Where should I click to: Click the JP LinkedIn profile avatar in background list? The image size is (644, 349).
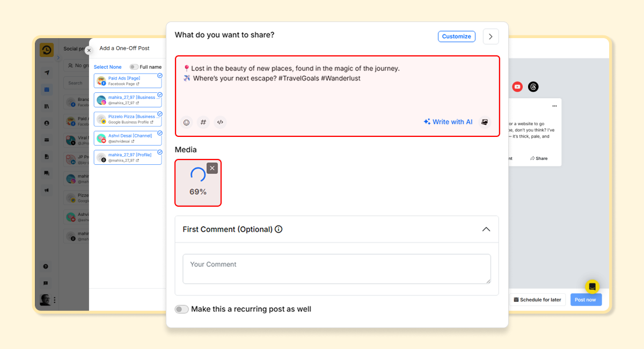click(70, 159)
